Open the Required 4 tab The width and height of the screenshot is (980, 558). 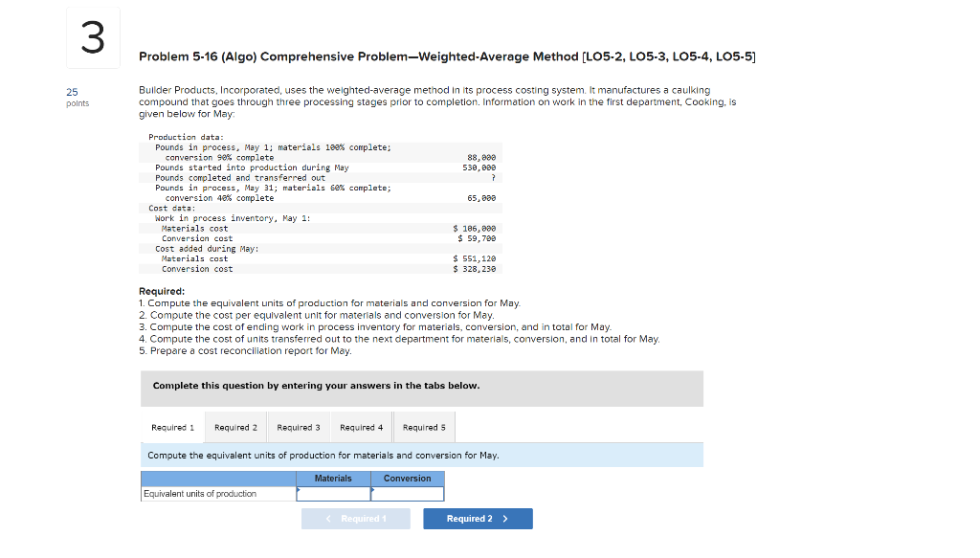(362, 427)
